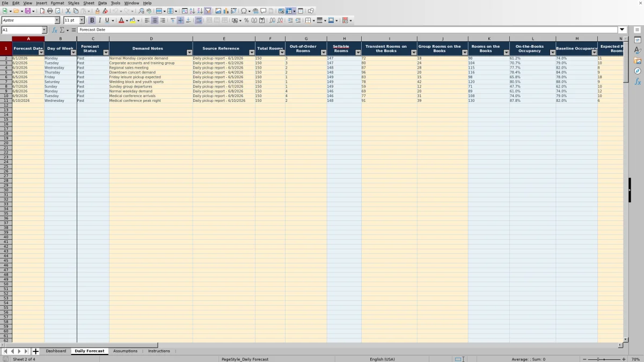The width and height of the screenshot is (644, 362).
Task: Open the Format menu
Action: [x=57, y=3]
